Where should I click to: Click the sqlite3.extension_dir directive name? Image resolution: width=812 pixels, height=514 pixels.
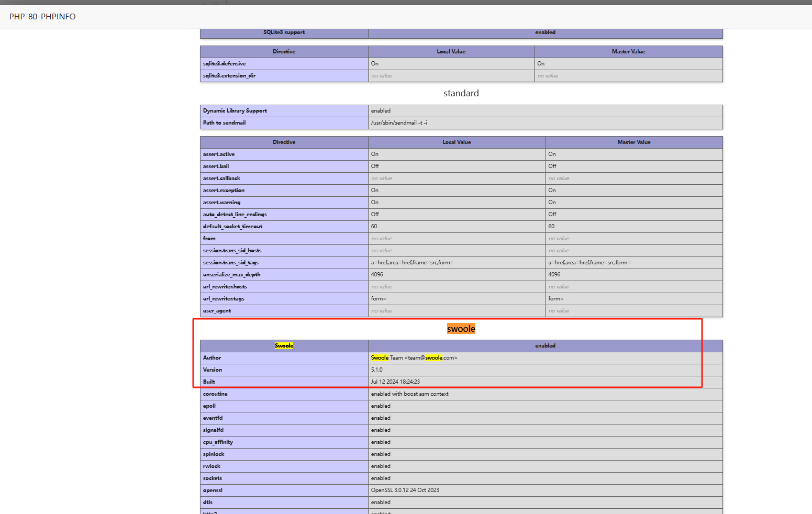click(229, 76)
